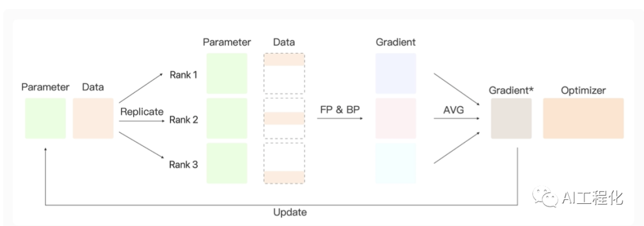Click the Update label at bottom
Screen dimensions: 644x226
[x=290, y=212]
